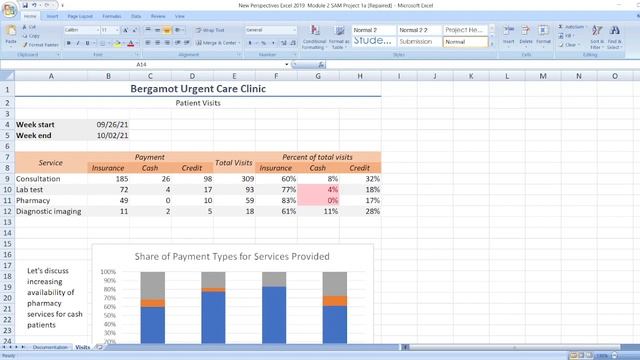Toggle bottom vertical alignment

pos(167,30)
